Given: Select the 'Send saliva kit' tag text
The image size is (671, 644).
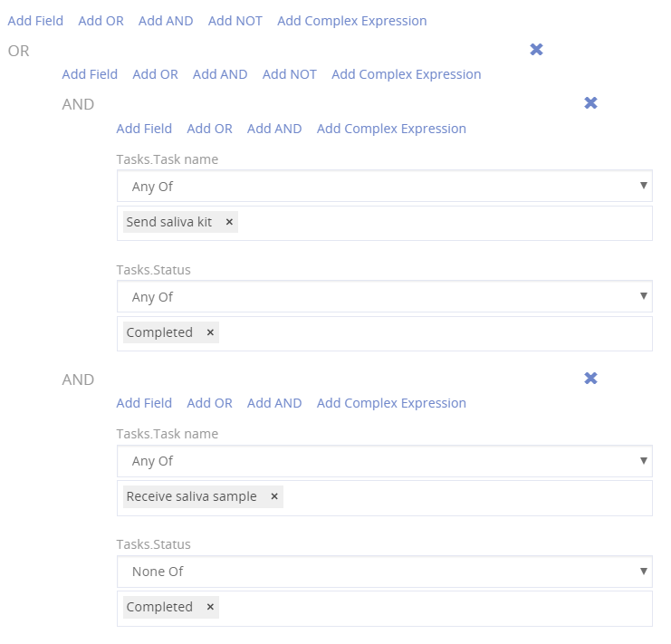Looking at the screenshot, I should [169, 222].
